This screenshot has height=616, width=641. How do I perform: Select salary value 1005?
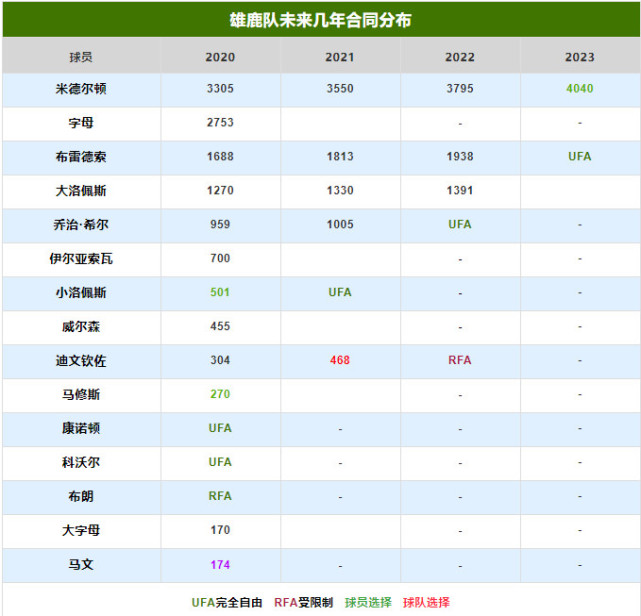(340, 224)
